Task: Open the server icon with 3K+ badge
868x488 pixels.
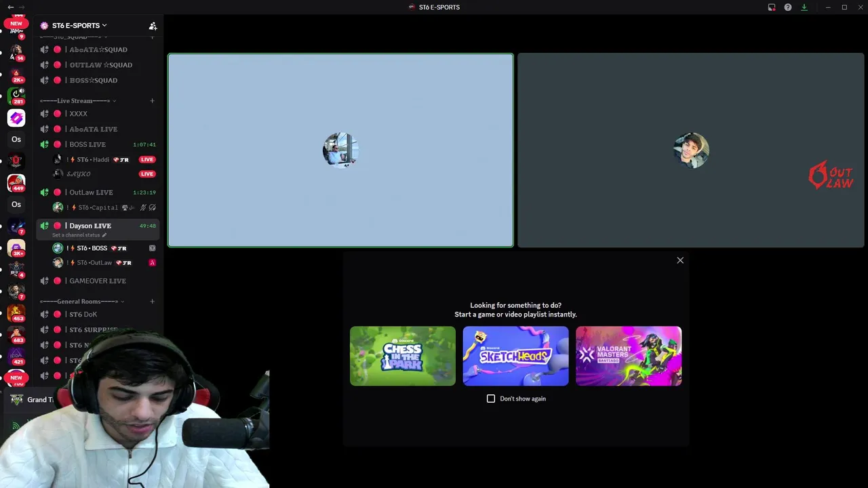Action: click(16, 248)
